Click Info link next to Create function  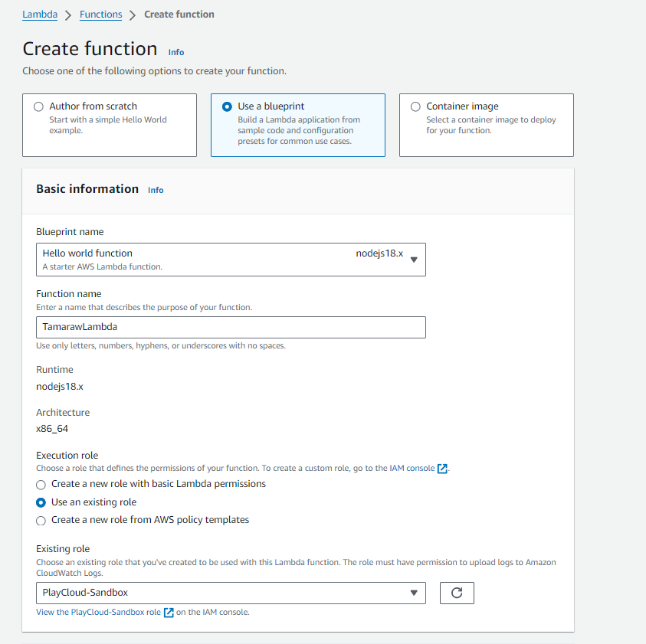click(x=176, y=52)
